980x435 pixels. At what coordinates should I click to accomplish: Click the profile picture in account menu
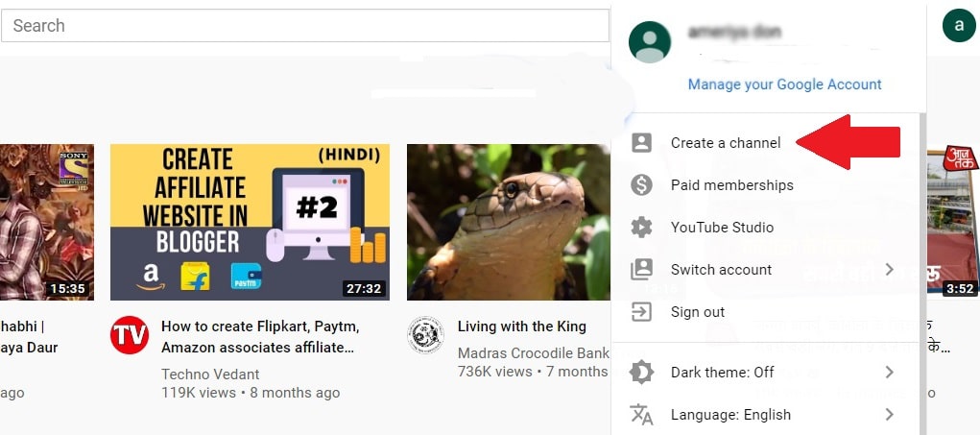650,42
